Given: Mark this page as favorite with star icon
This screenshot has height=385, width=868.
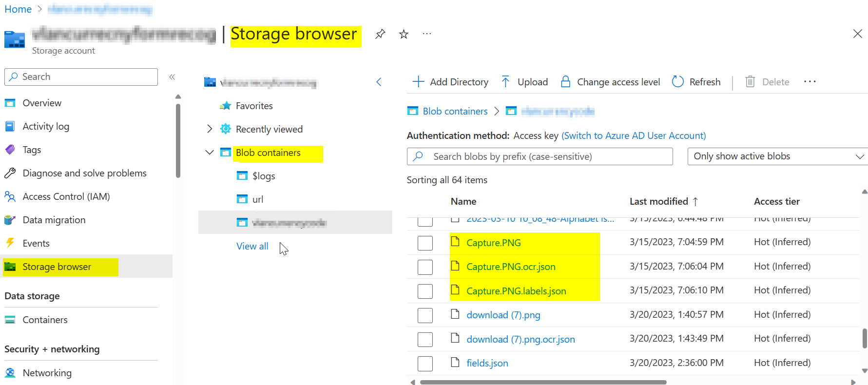Looking at the screenshot, I should click(404, 34).
